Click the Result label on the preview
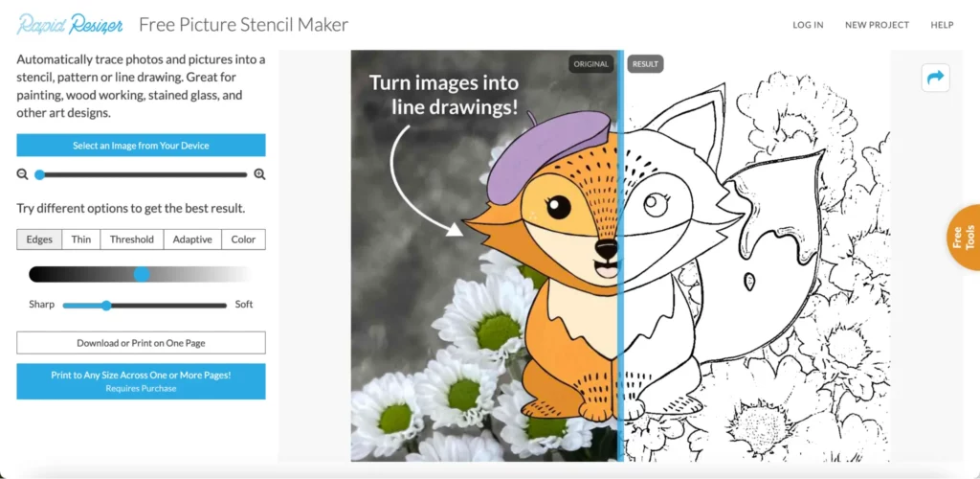Screen dimensions: 980x479 (x=645, y=64)
